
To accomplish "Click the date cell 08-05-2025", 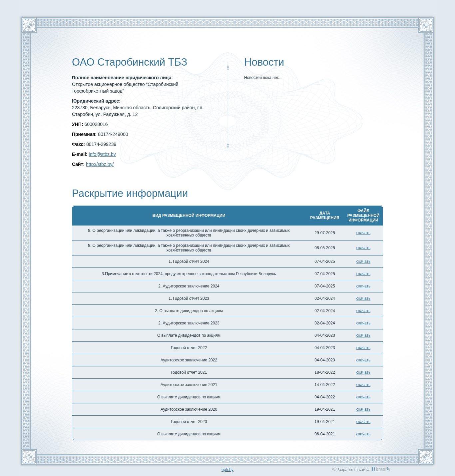I will (325, 248).
